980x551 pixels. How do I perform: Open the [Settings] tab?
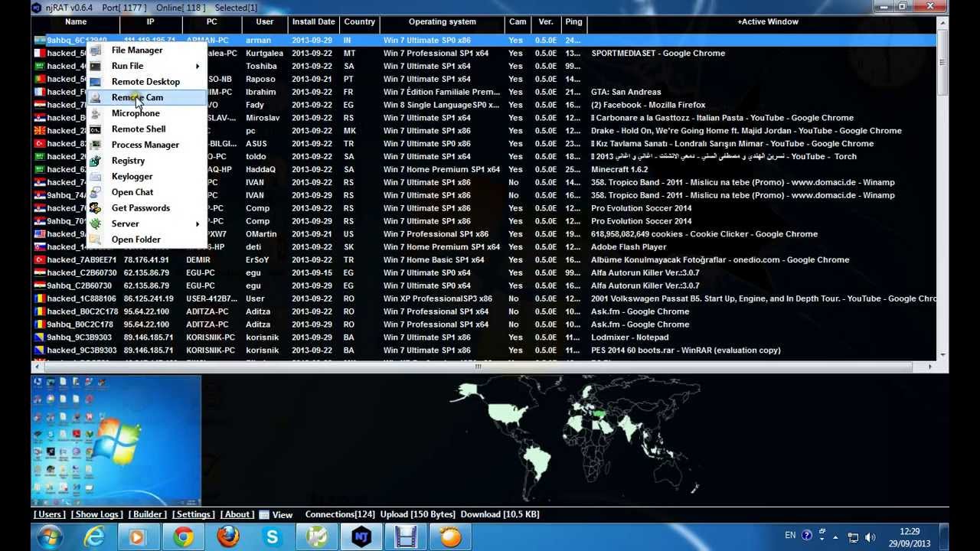click(194, 515)
